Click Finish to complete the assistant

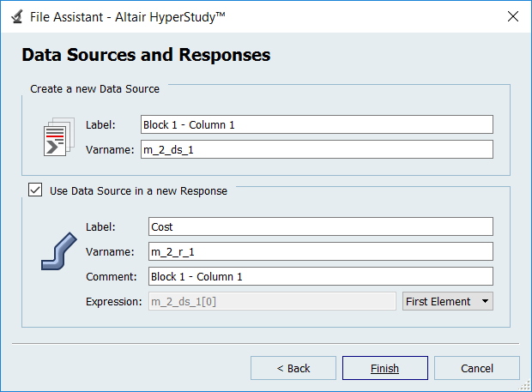pyautogui.click(x=384, y=368)
